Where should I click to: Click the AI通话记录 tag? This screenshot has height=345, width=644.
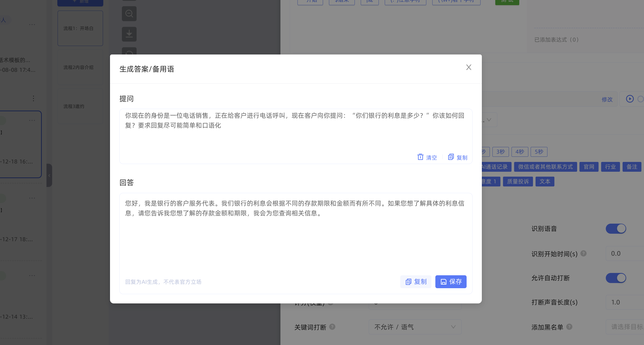click(496, 167)
